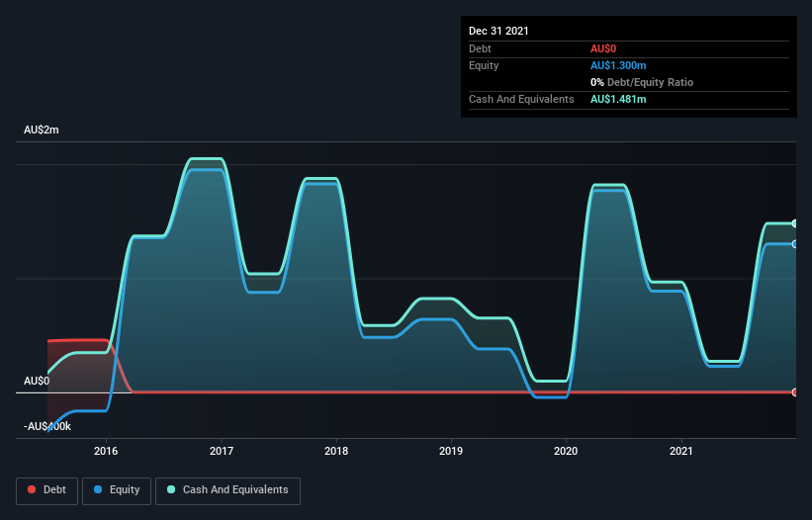
Task: Toggle the Equity series legend button
Action: (117, 490)
